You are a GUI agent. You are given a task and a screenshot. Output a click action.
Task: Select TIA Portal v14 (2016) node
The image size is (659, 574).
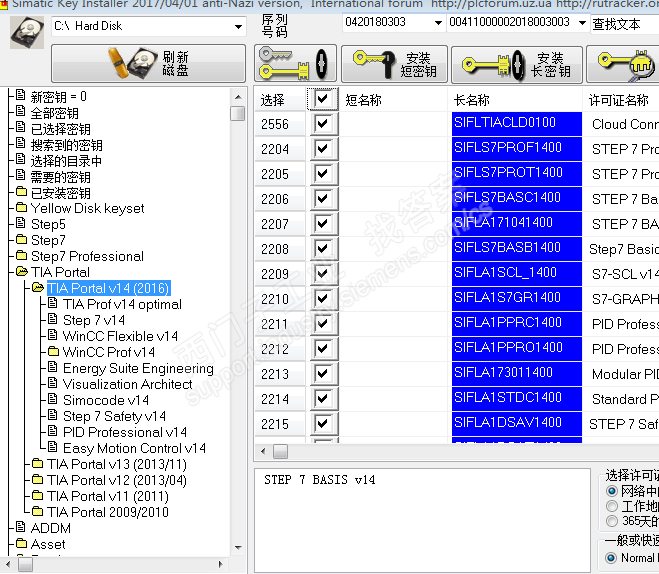point(108,288)
